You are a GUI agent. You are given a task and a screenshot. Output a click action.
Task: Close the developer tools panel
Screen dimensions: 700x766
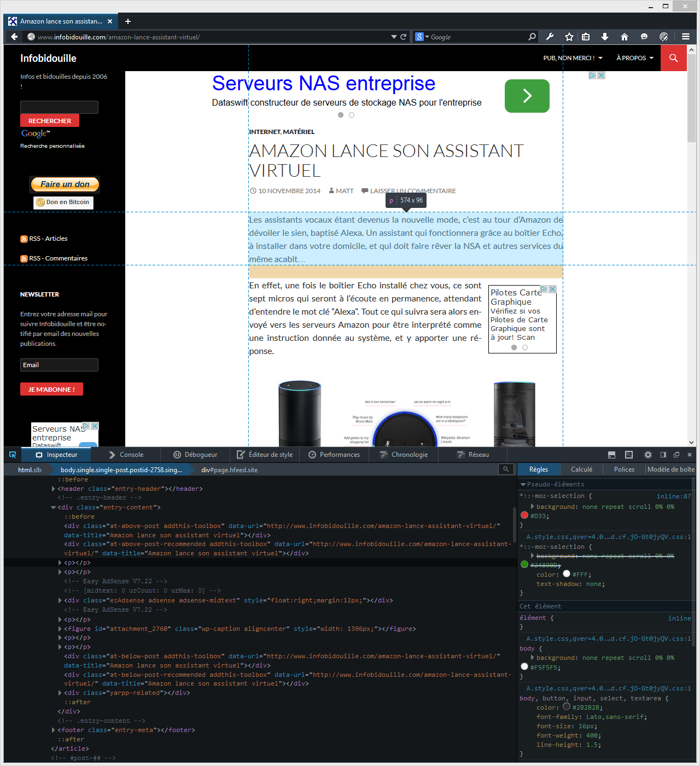(x=690, y=455)
